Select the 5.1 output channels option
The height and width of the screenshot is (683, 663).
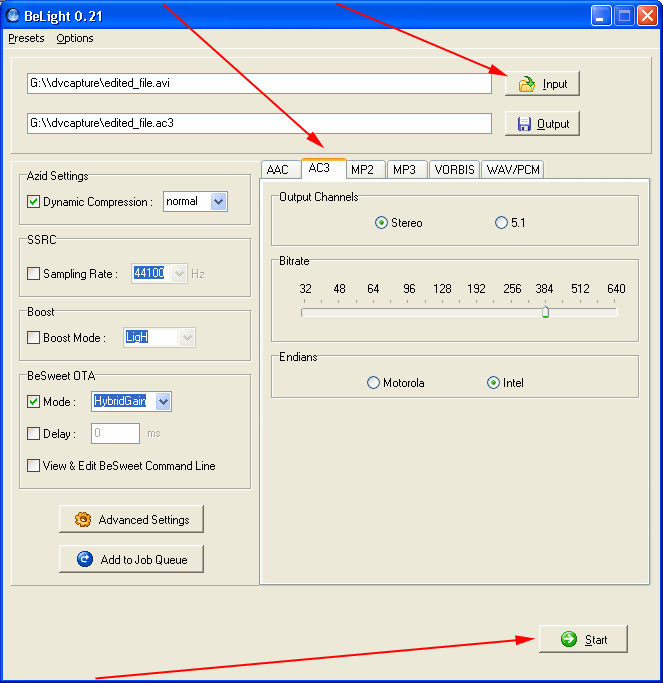pos(501,223)
